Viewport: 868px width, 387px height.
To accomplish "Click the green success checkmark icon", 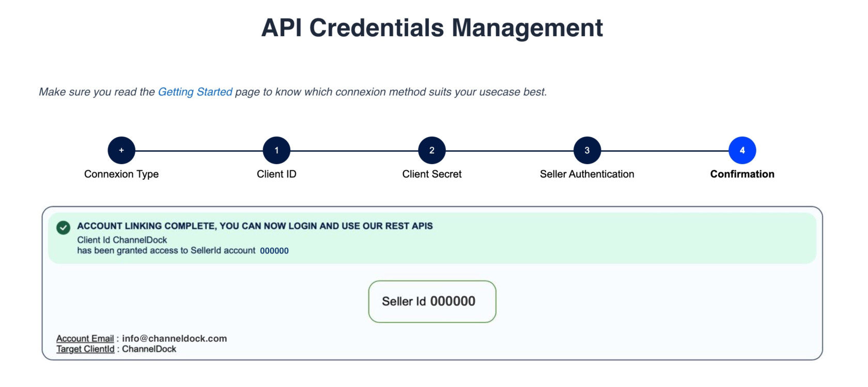I will (x=64, y=228).
